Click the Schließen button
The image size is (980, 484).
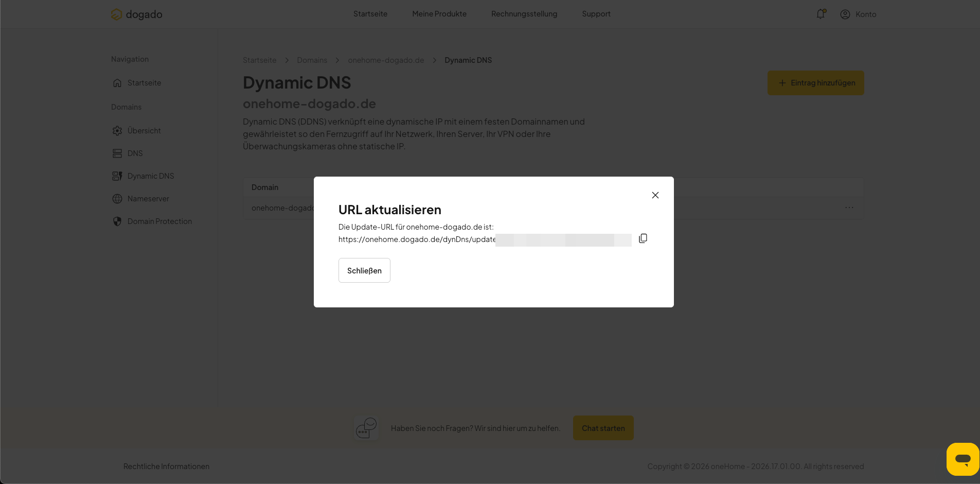pyautogui.click(x=364, y=270)
